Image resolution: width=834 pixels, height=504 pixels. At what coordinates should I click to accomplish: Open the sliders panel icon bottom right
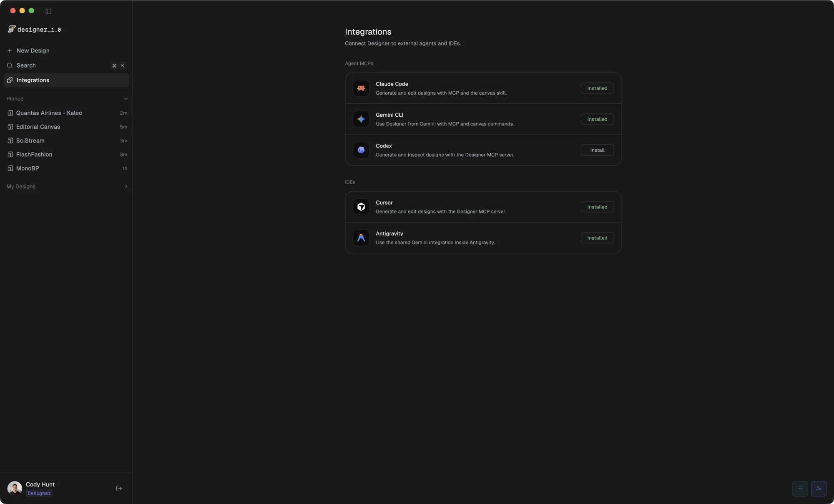pyautogui.click(x=800, y=489)
